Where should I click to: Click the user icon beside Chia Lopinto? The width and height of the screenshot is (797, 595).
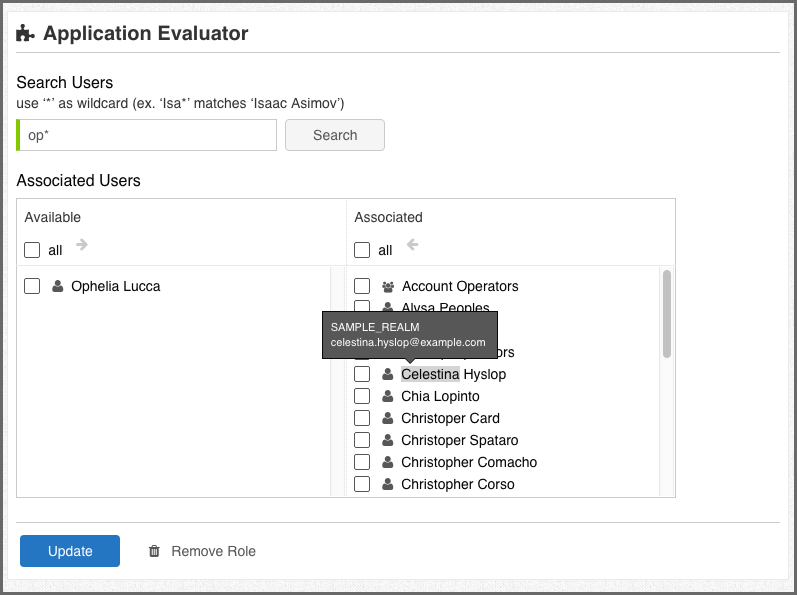point(388,397)
